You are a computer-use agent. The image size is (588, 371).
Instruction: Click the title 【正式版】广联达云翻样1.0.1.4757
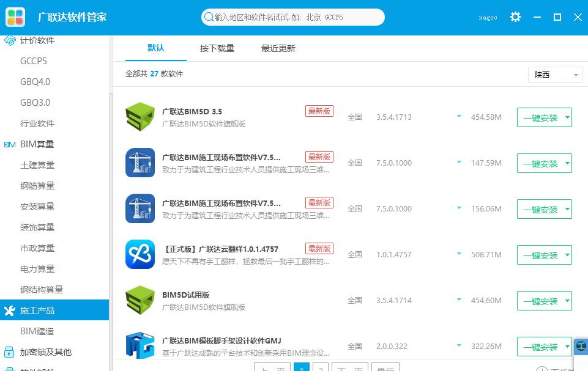click(x=220, y=249)
